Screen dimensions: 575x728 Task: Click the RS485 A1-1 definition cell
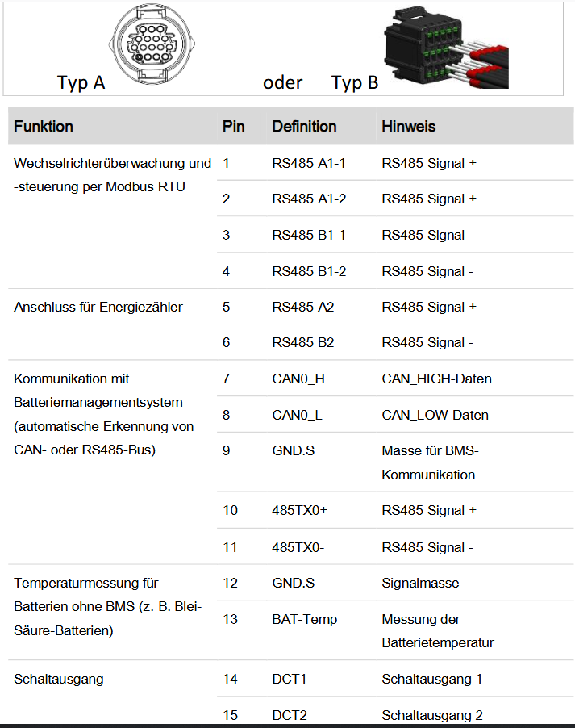pyautogui.click(x=309, y=163)
